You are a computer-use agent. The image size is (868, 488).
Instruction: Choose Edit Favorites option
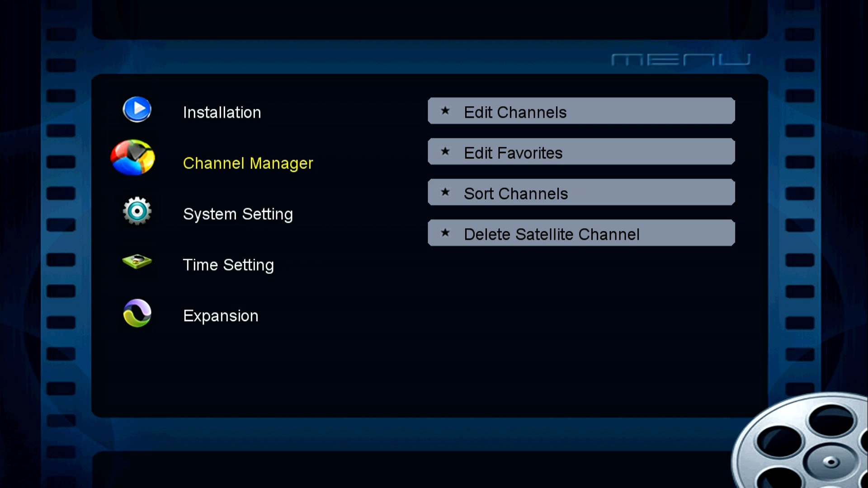[581, 151]
